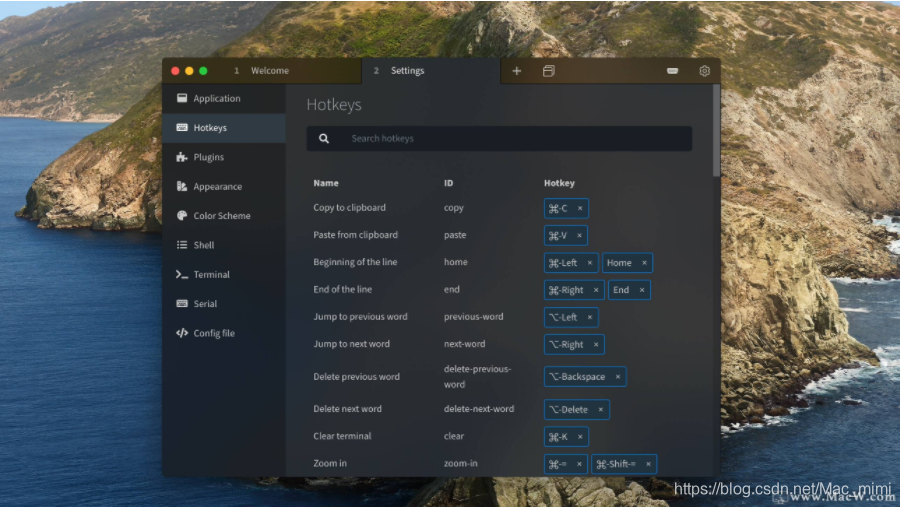Open Serial settings section
The height and width of the screenshot is (508, 901).
[x=224, y=303]
